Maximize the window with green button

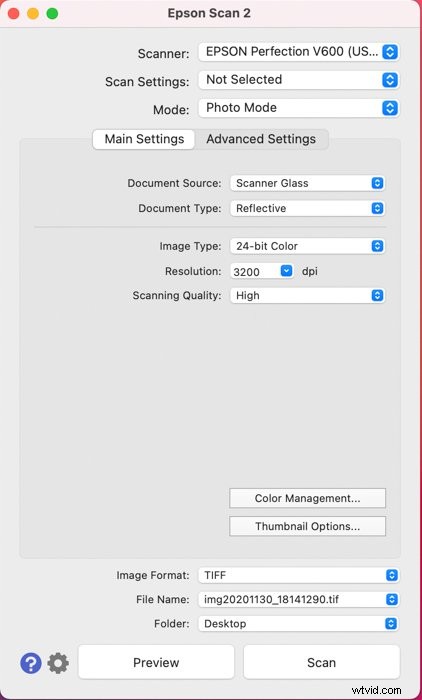52,13
